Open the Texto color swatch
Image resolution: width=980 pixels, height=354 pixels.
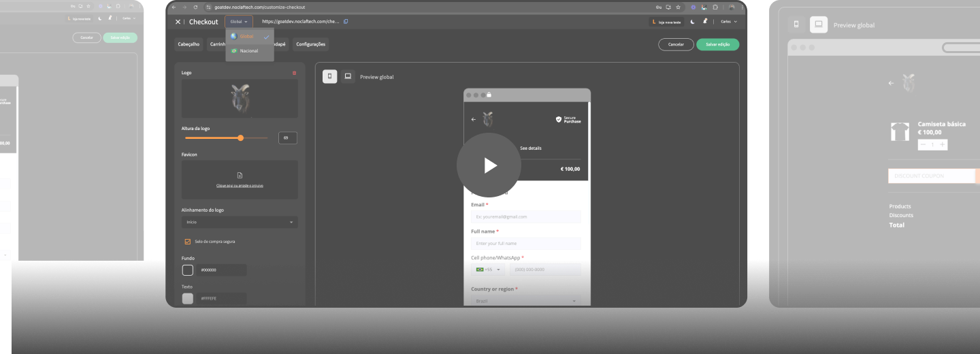point(188,298)
